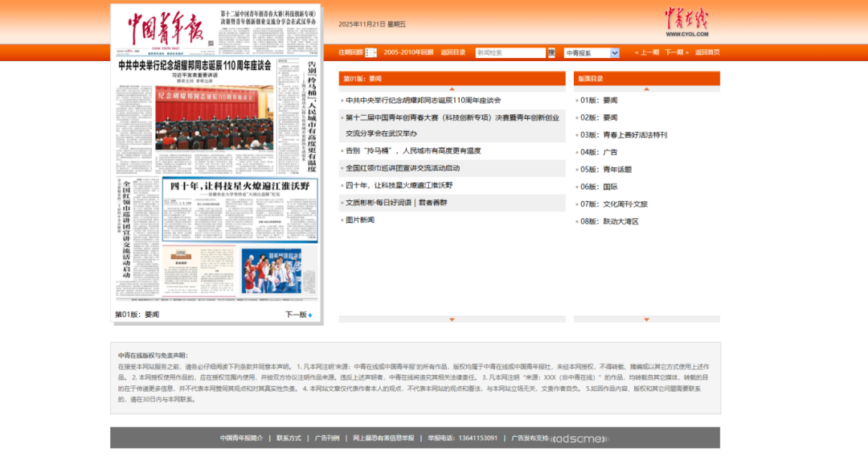Click 中青在线版权与免责声明 heading

click(153, 356)
